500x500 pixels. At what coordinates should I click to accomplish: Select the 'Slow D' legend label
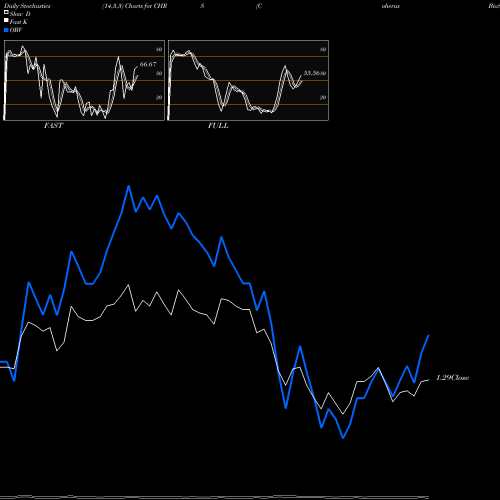pos(20,14)
